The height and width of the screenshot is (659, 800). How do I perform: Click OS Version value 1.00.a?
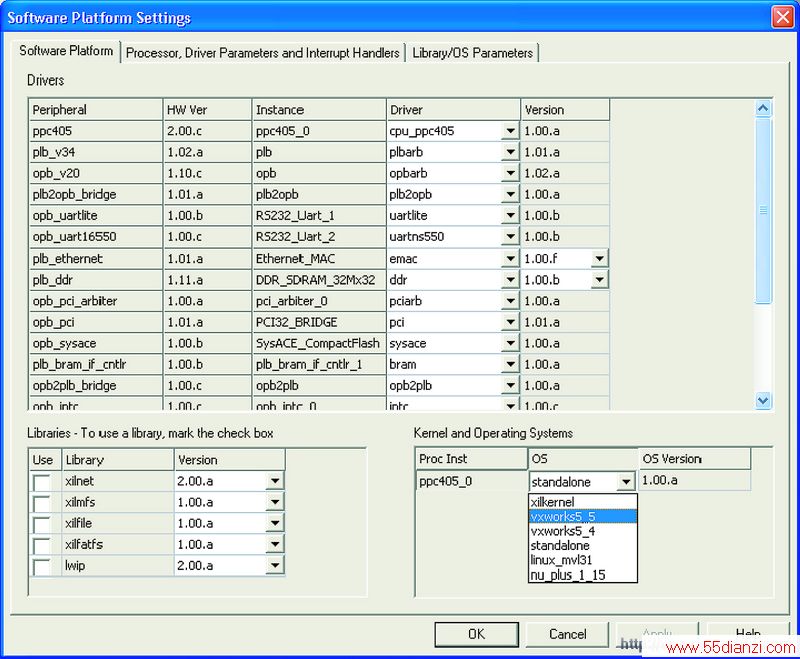pyautogui.click(x=694, y=480)
